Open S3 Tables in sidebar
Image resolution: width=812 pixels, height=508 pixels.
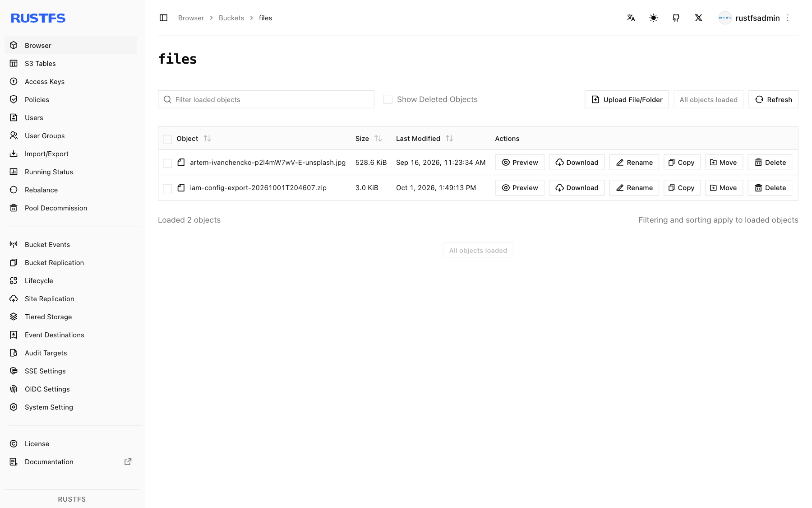click(71, 63)
